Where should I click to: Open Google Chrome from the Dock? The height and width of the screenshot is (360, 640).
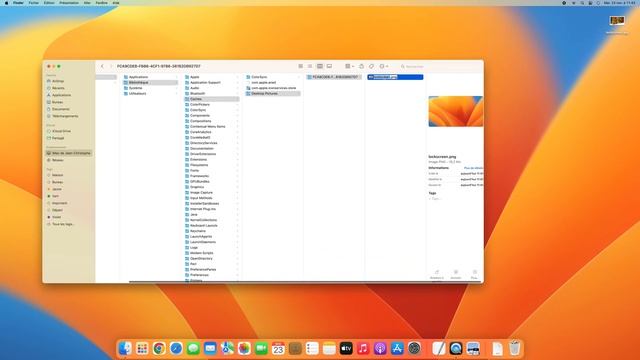[x=159, y=348]
